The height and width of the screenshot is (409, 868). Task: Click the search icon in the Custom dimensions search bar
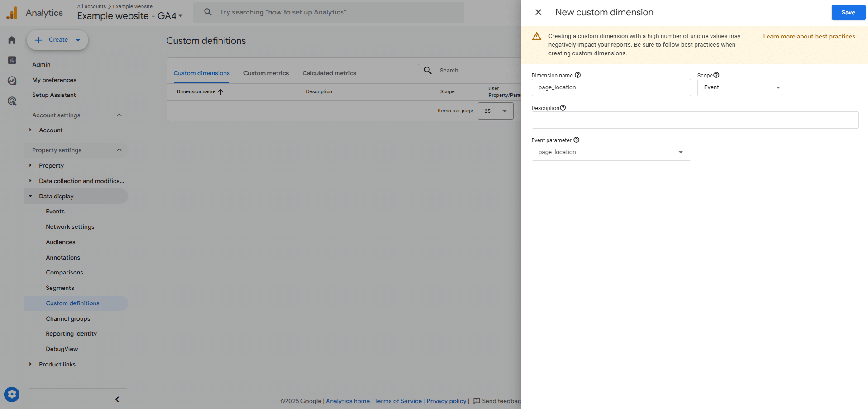[x=427, y=70]
